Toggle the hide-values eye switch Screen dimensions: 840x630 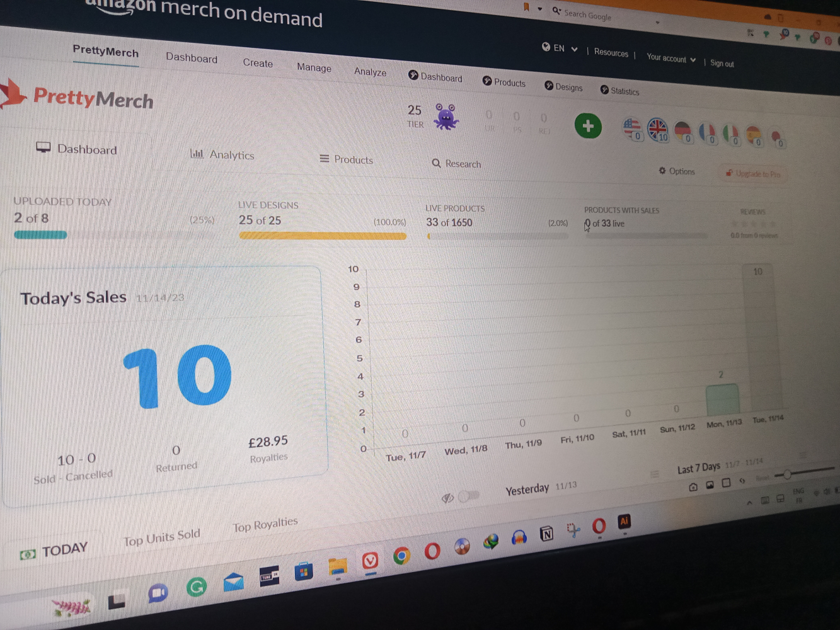pos(468,496)
